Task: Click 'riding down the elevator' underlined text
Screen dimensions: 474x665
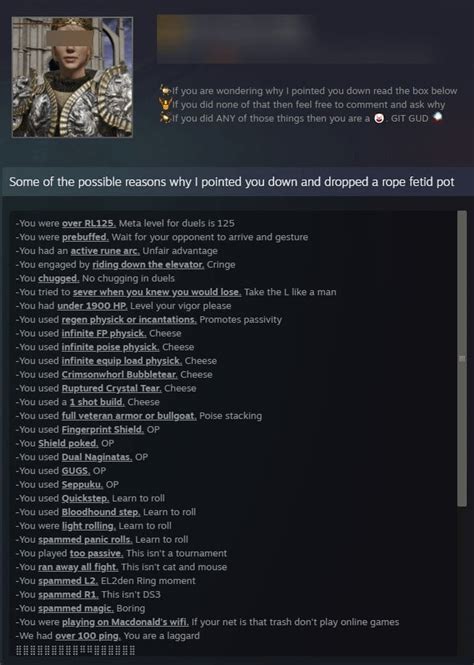Action: tap(148, 264)
